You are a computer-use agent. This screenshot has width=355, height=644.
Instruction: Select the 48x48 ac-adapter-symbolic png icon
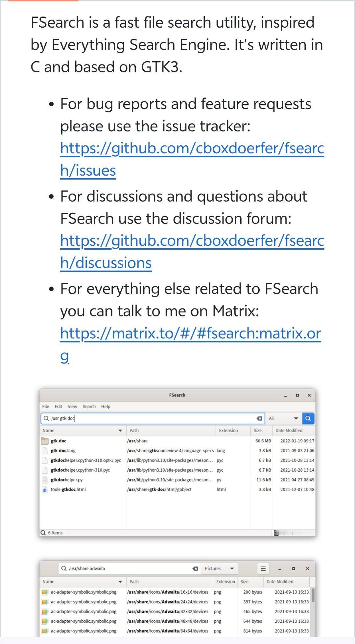[45, 621]
